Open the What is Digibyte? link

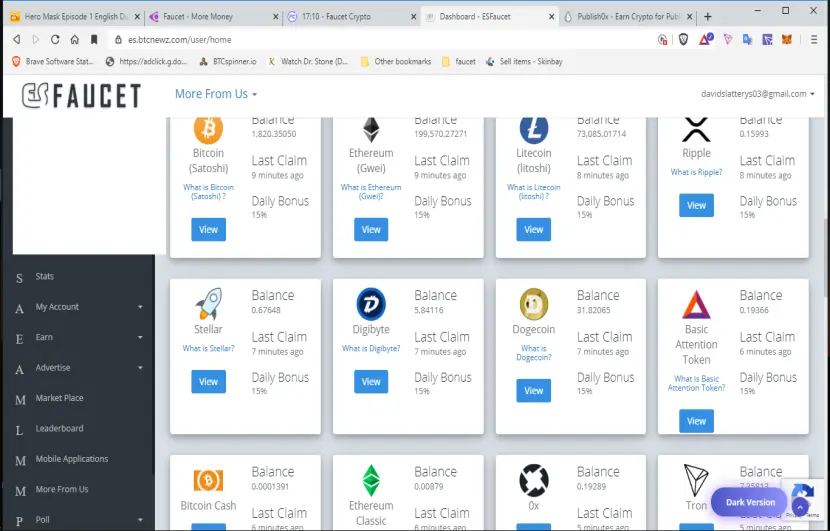pos(371,348)
